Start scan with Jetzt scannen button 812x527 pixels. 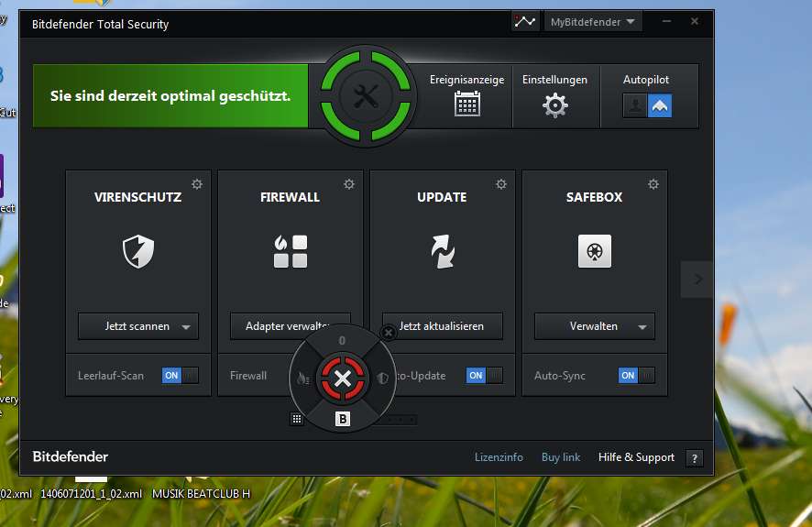pyautogui.click(x=137, y=326)
